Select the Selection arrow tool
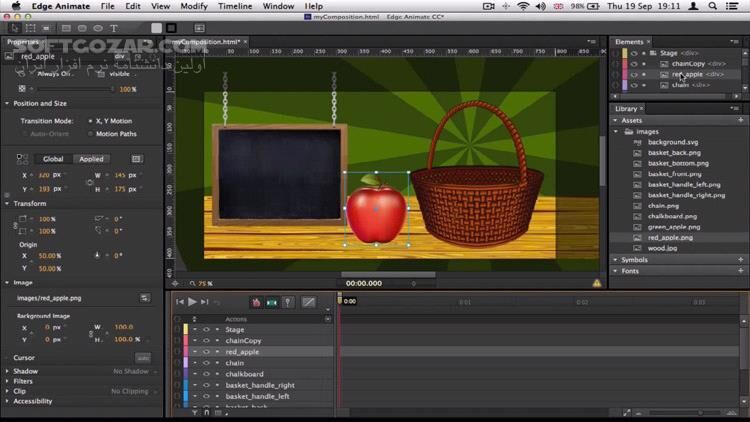750x422 pixels. click(14, 28)
